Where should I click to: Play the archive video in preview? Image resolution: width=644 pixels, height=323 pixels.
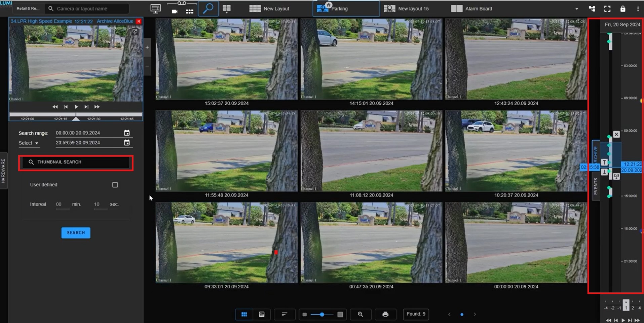[76, 107]
